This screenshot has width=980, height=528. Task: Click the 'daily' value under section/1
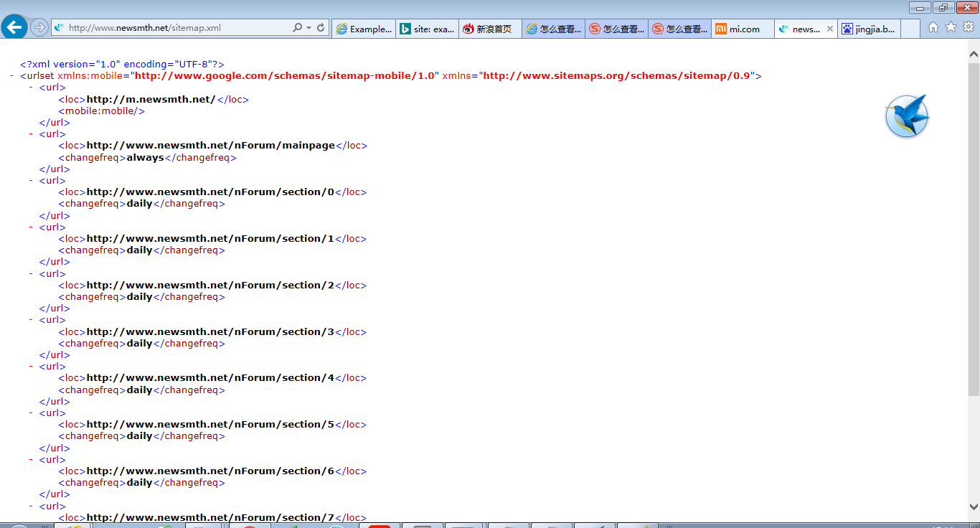click(140, 250)
